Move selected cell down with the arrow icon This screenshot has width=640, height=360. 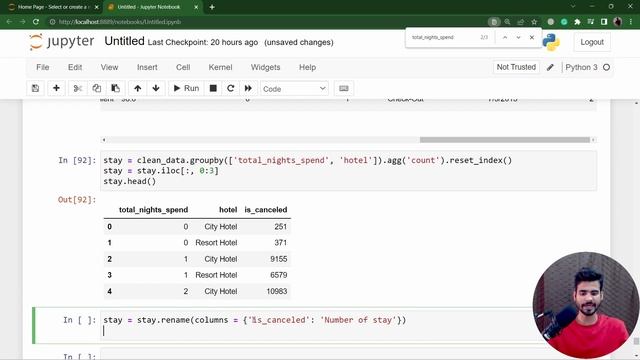coord(156,88)
